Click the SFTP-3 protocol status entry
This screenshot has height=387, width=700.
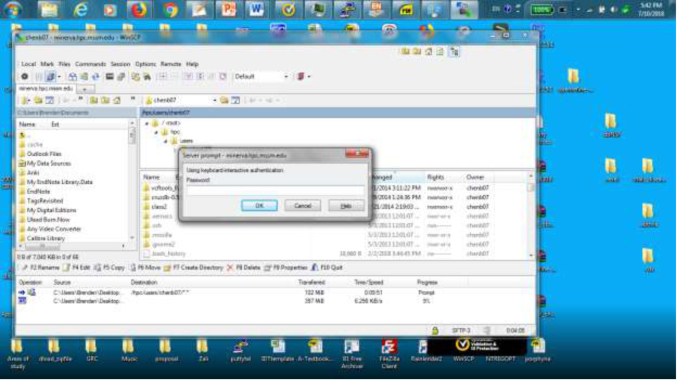[461, 330]
